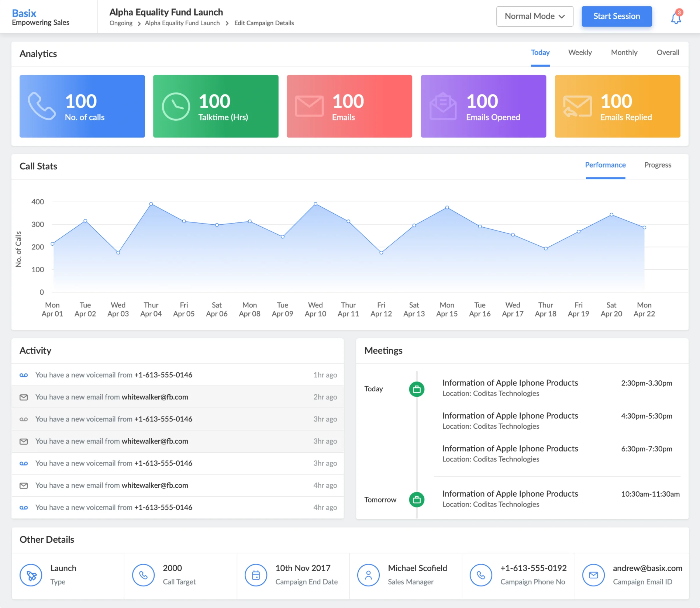This screenshot has height=608, width=700.
Task: Click the person icon for Sales Manager
Action: coord(368,575)
